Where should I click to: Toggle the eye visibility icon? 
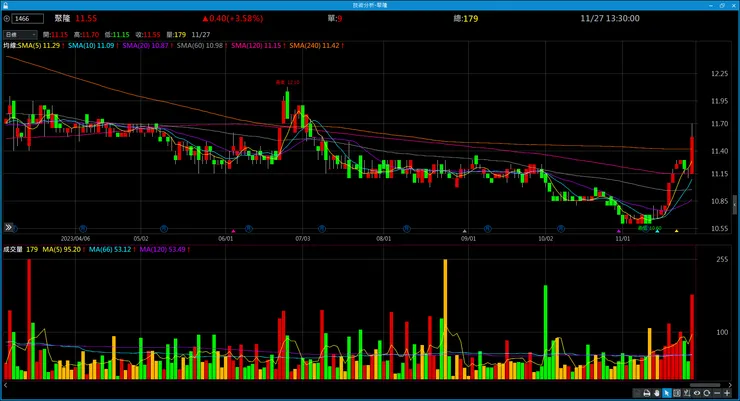pyautogui.click(x=697, y=393)
